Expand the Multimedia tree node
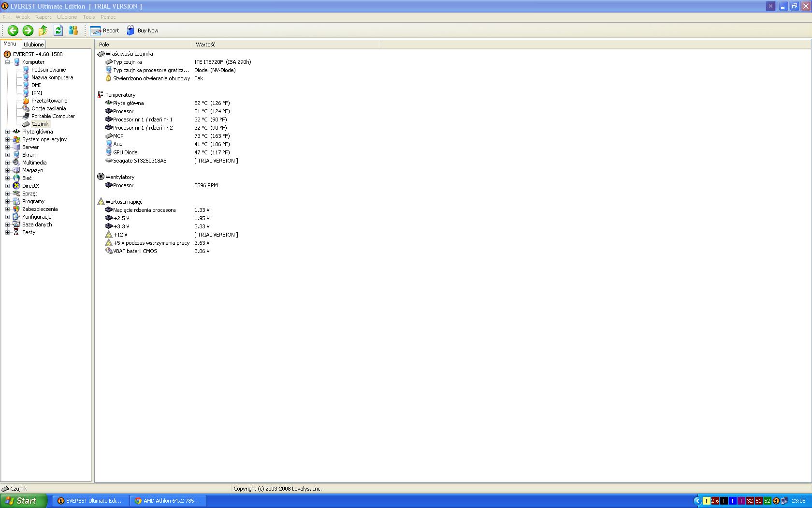The height and width of the screenshot is (508, 812). pyautogui.click(x=7, y=163)
